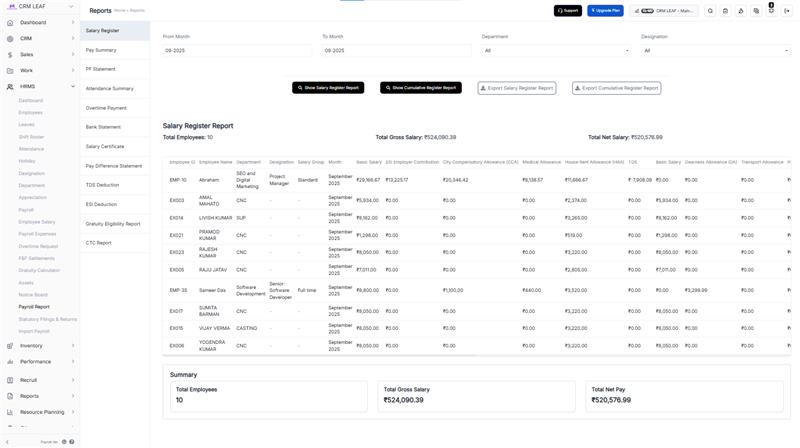Click the clipboard icon next to search
Image resolution: width=800 pixels, height=448 pixels.
(726, 11)
